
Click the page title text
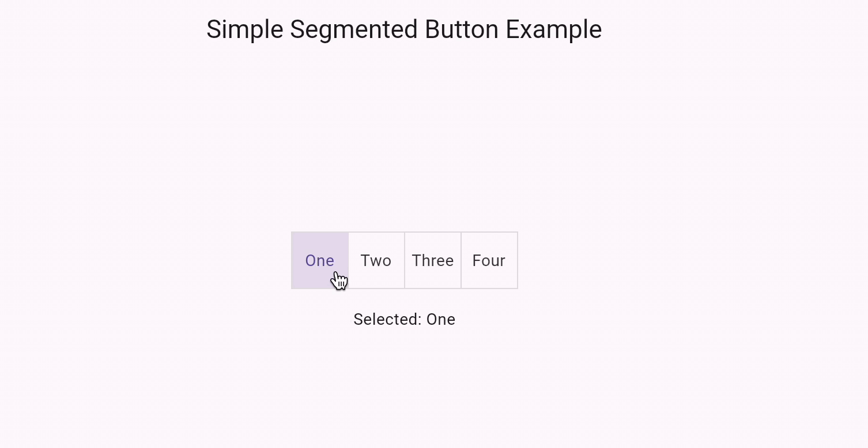(404, 29)
